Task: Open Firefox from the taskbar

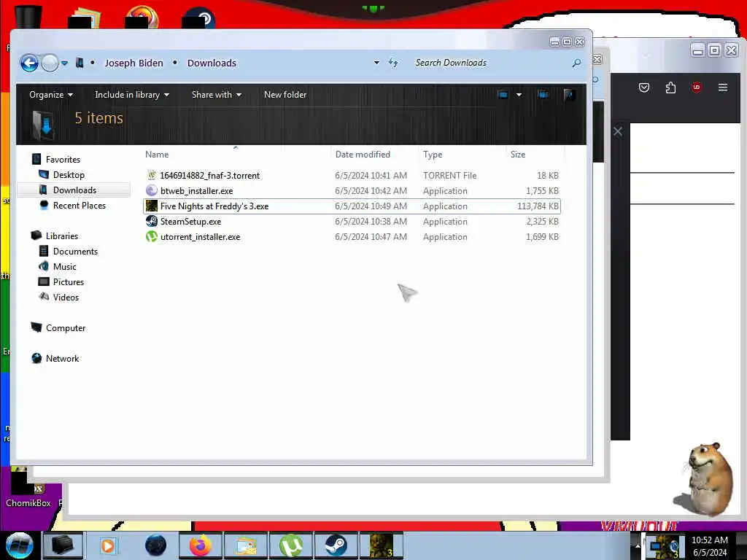Action: tap(201, 545)
